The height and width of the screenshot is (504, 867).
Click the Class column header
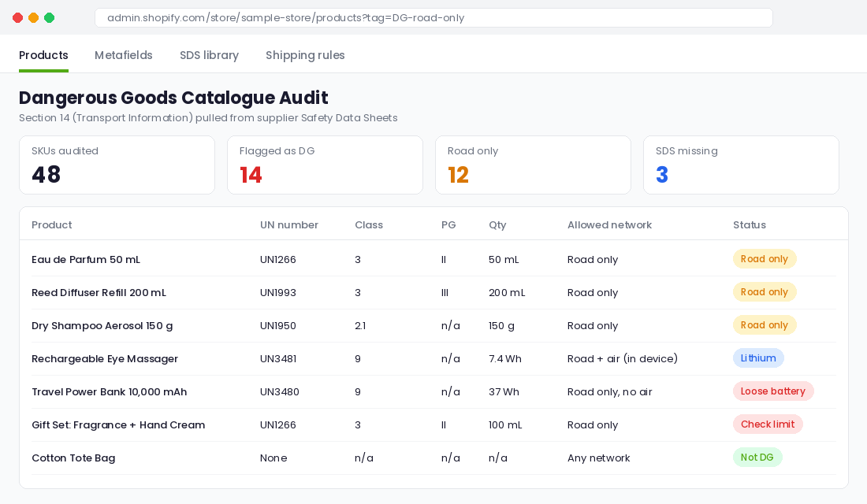[369, 225]
